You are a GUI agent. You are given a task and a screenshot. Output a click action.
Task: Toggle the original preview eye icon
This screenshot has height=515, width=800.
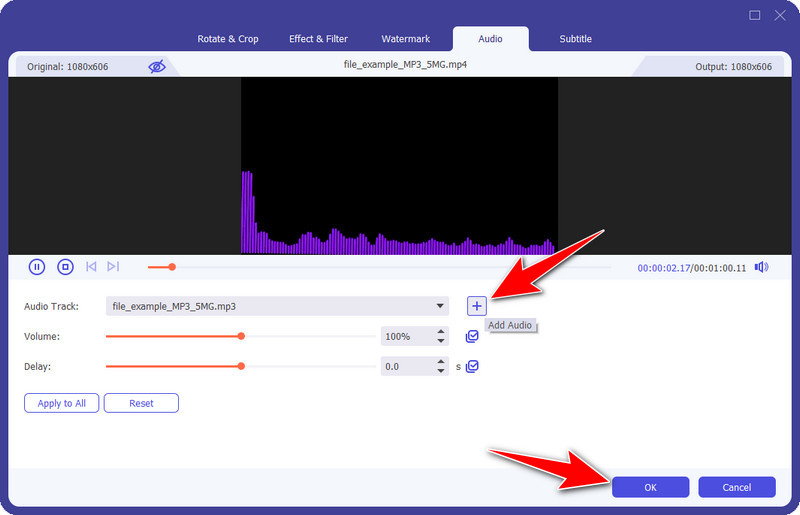[x=157, y=66]
